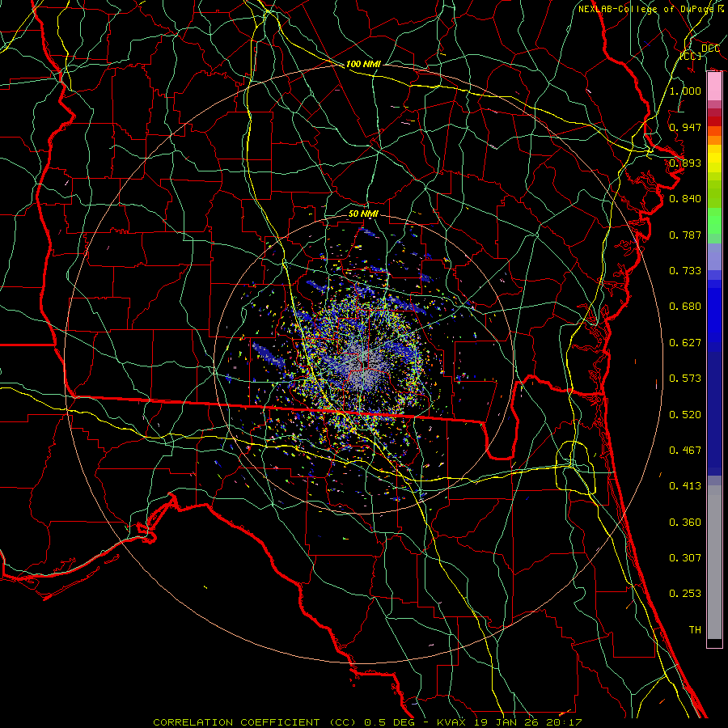Click the light pink top segment of color bar
This screenshot has width=728, height=728.
(x=714, y=87)
